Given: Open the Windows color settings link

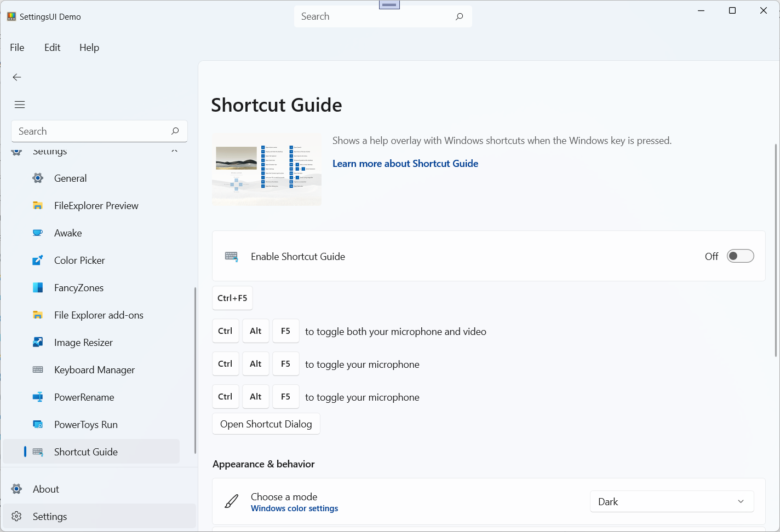Looking at the screenshot, I should click(294, 508).
